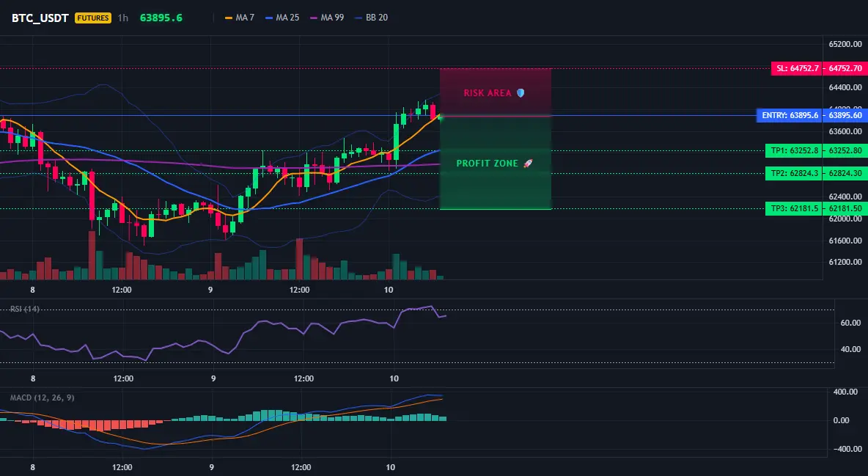Click the rocket icon beside PROFIT ZONE
868x476 pixels.
coord(528,164)
